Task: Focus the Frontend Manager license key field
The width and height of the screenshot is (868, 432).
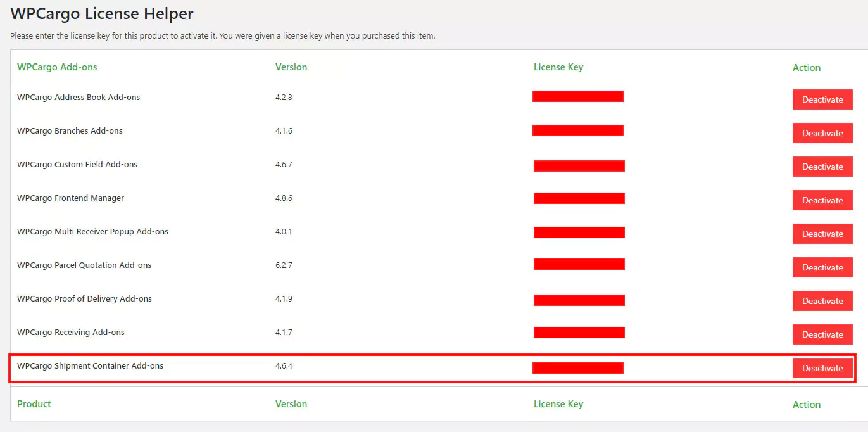Action: (x=579, y=198)
